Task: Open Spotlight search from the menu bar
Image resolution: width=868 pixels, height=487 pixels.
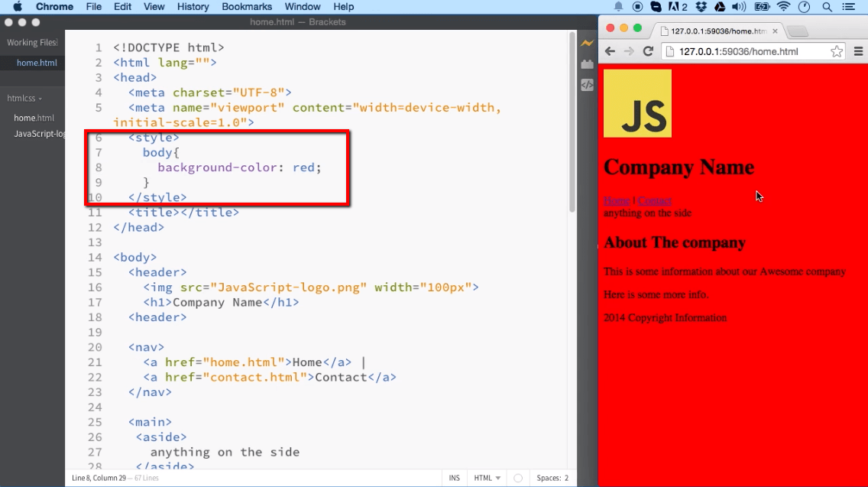Action: point(827,7)
